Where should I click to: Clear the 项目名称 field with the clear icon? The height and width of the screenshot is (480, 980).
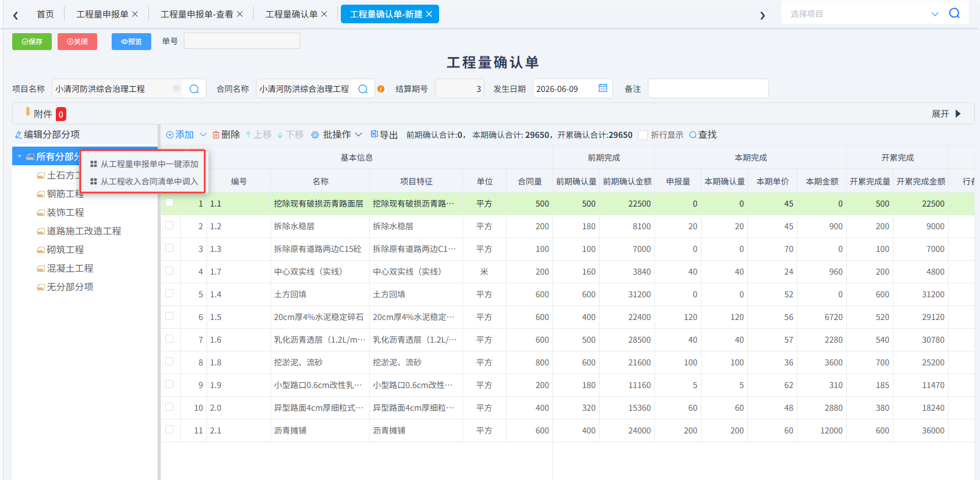click(176, 88)
